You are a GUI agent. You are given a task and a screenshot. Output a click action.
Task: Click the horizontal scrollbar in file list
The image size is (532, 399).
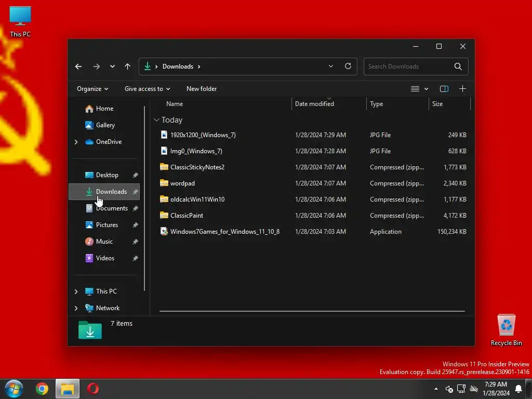[x=312, y=311]
